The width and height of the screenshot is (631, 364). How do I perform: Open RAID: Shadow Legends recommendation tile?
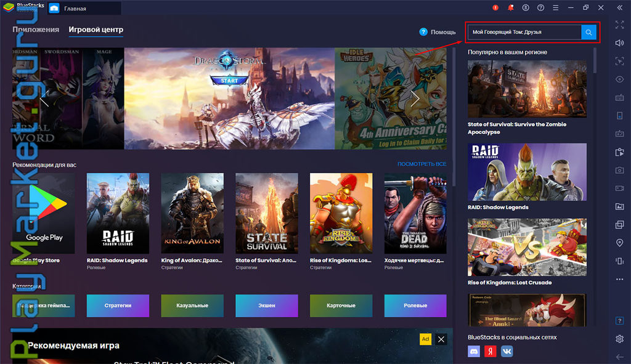(x=118, y=213)
